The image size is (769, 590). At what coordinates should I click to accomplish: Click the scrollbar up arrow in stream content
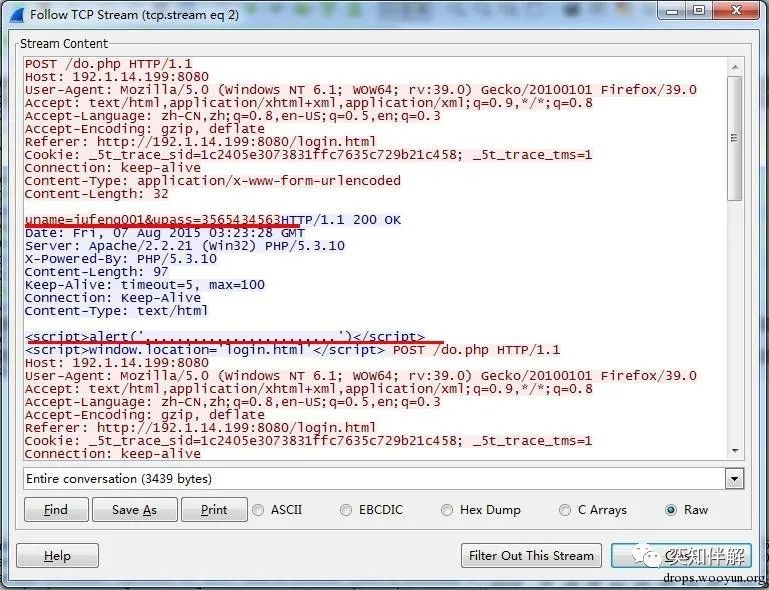pyautogui.click(x=734, y=67)
